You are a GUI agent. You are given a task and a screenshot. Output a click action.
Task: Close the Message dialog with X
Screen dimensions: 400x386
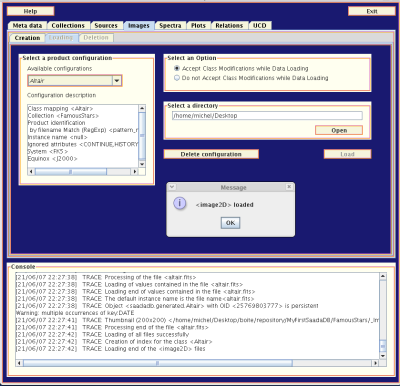pyautogui.click(x=289, y=187)
